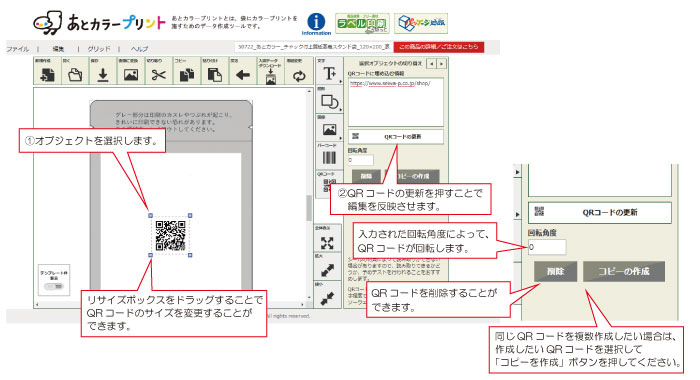Screen dimensions: 700x380
Task: Click the paste clipboard icon
Action: [215, 75]
